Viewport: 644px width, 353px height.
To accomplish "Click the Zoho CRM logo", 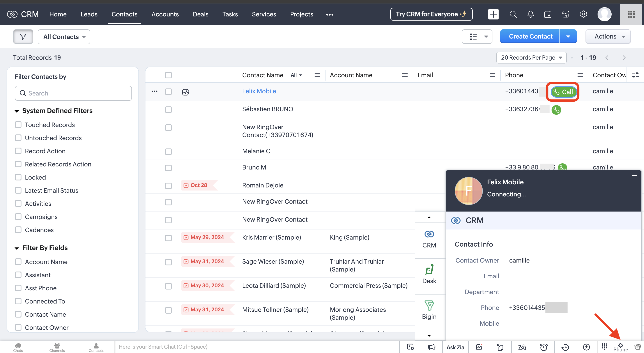I will pyautogui.click(x=23, y=14).
